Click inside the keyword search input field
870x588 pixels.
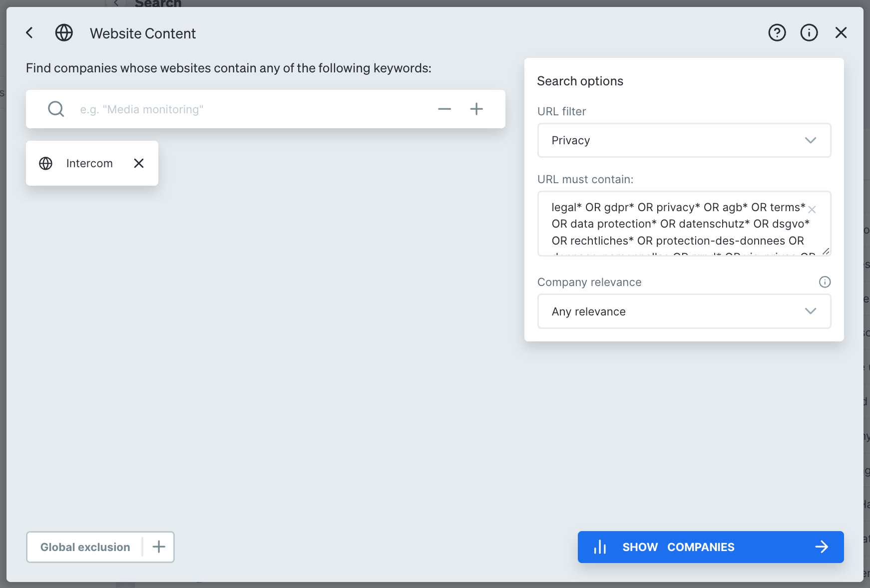click(x=225, y=109)
